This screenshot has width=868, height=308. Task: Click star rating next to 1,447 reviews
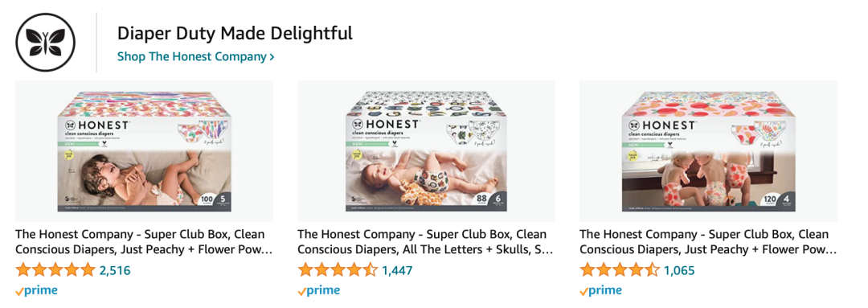pos(338,270)
